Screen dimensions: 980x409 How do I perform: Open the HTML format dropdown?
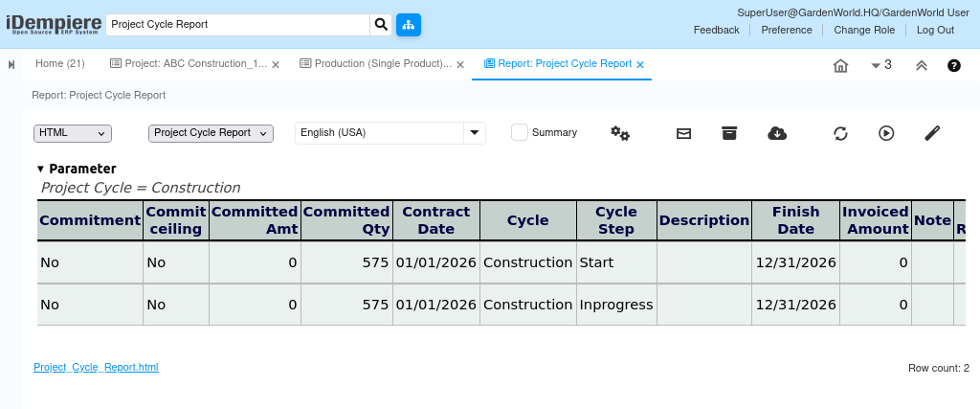(x=73, y=133)
